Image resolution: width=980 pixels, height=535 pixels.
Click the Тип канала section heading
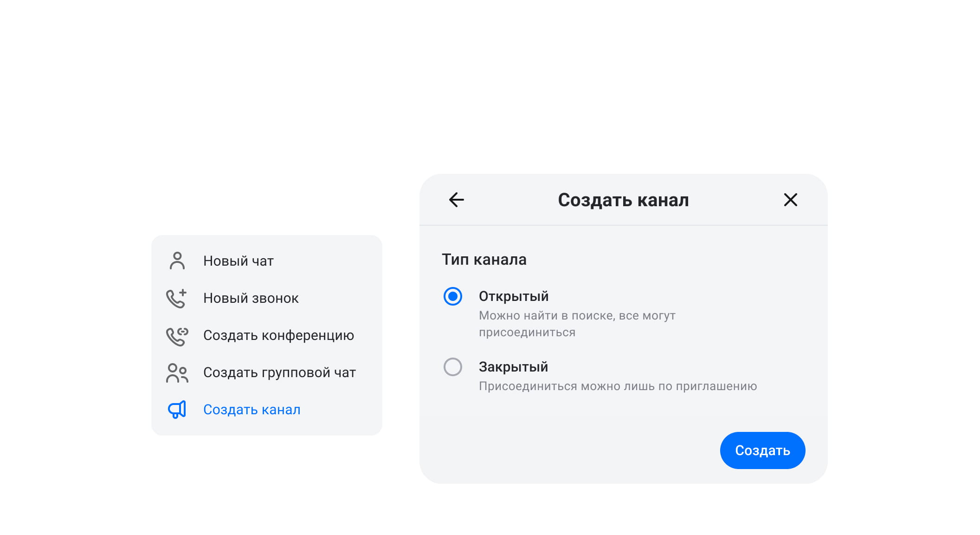click(484, 260)
